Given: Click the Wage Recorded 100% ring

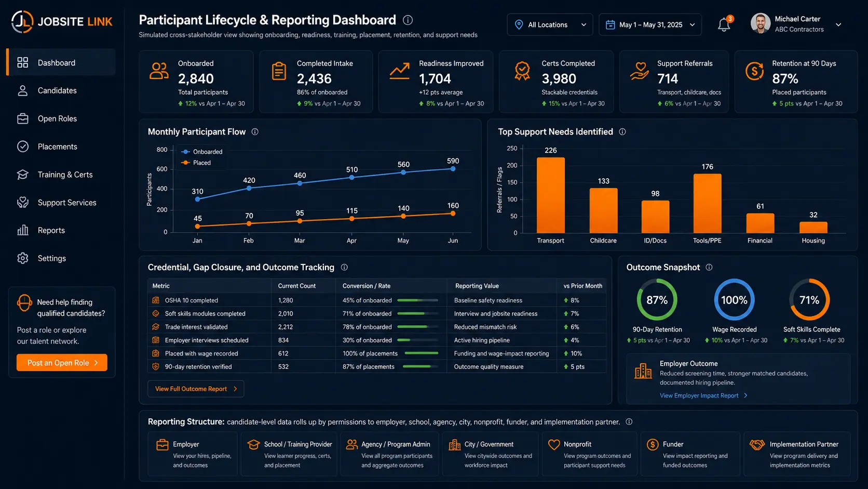Looking at the screenshot, I should point(734,300).
